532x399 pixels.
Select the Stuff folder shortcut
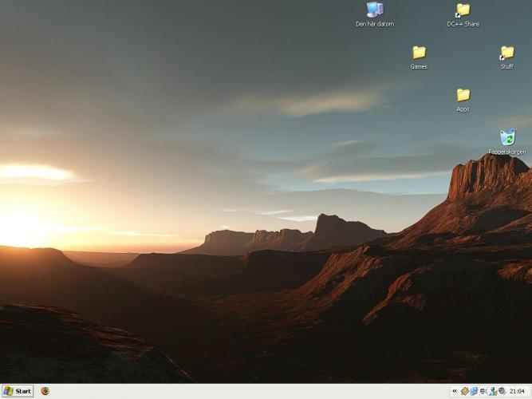click(x=506, y=53)
